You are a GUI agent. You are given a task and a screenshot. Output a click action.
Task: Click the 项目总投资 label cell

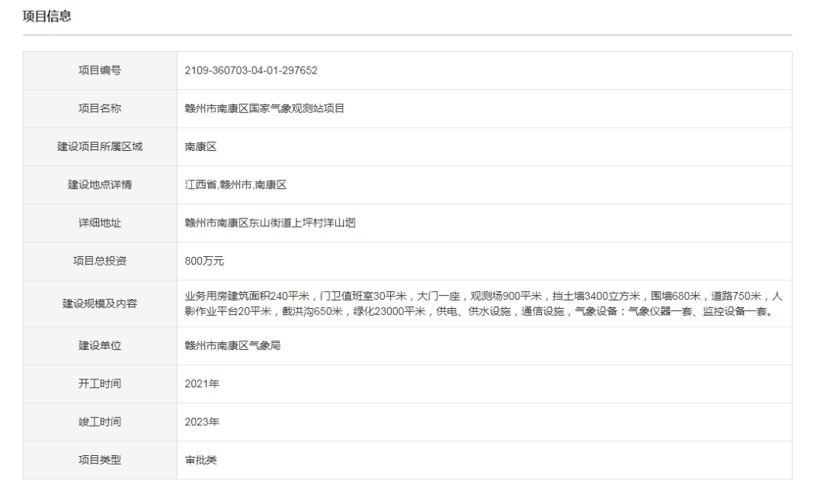click(x=101, y=261)
